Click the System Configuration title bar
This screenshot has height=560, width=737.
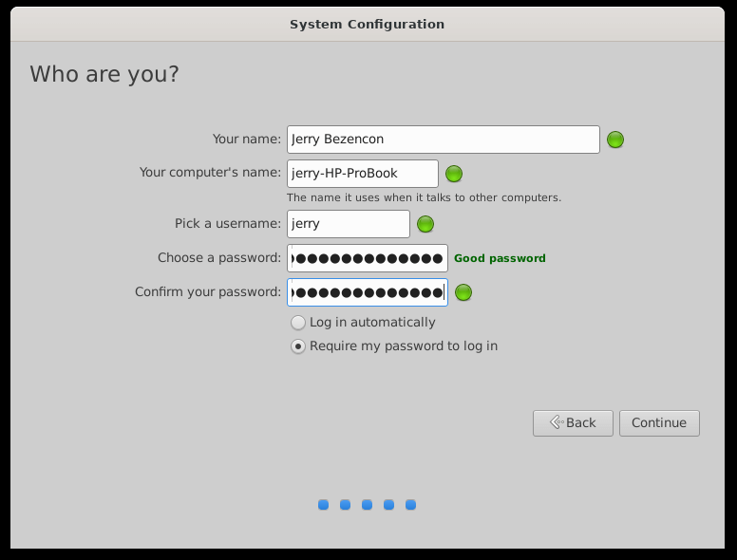[367, 24]
